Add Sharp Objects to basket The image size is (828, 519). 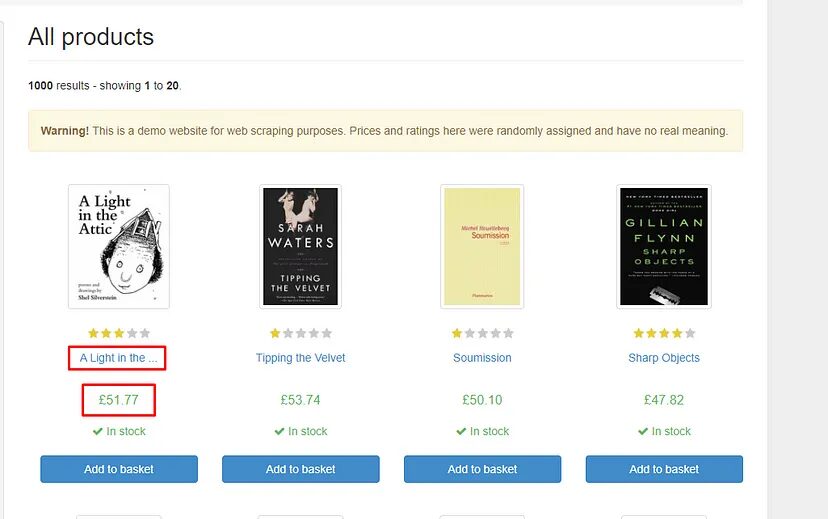[x=664, y=469]
